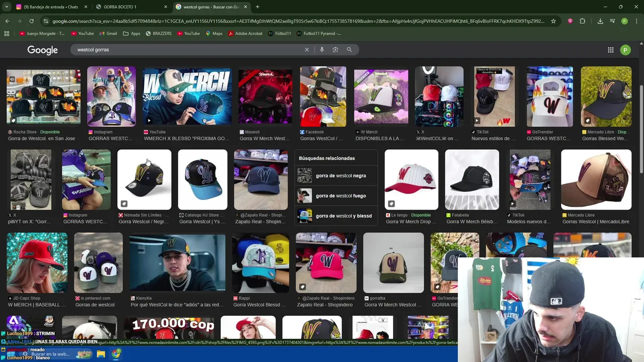Open Chrome's three-dot menu
This screenshot has width=644, height=362.
click(636, 21)
